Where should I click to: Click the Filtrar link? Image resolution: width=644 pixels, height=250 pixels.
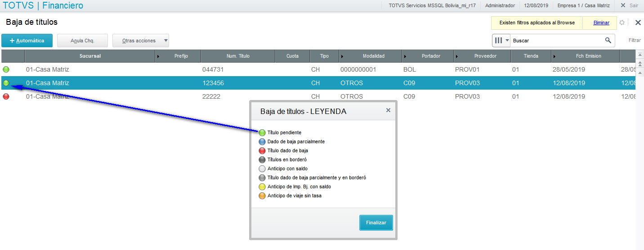point(635,41)
